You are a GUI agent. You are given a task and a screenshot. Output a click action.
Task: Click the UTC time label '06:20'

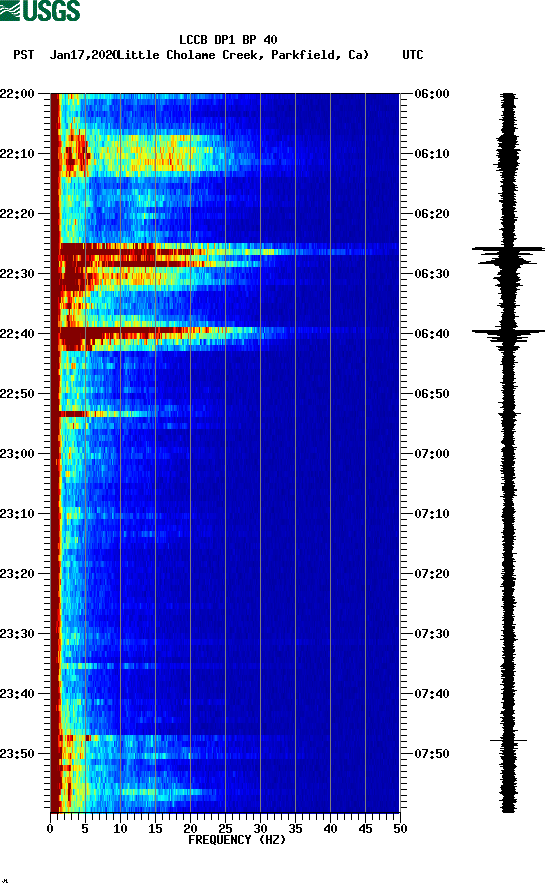[x=432, y=214]
